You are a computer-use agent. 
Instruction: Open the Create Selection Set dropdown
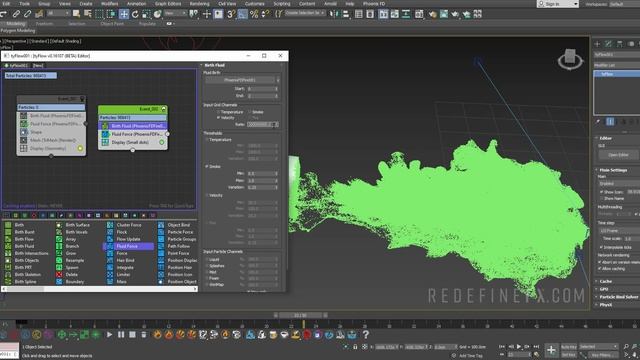tap(304, 13)
